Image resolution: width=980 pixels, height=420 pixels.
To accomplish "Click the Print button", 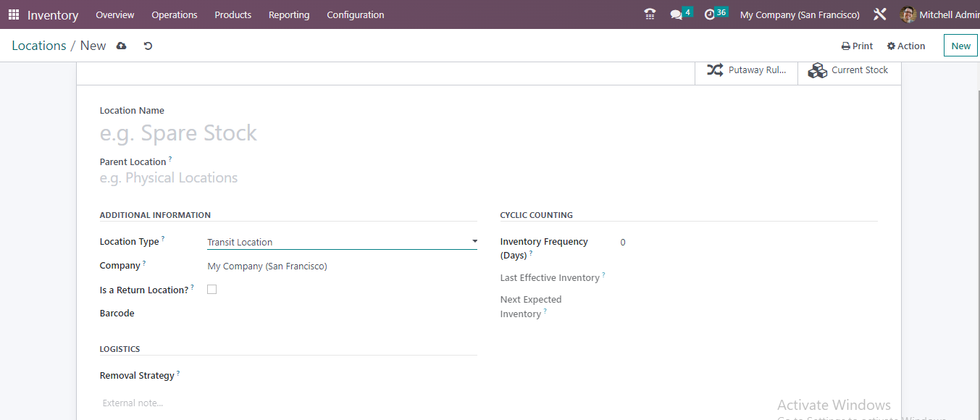I will pyautogui.click(x=857, y=45).
